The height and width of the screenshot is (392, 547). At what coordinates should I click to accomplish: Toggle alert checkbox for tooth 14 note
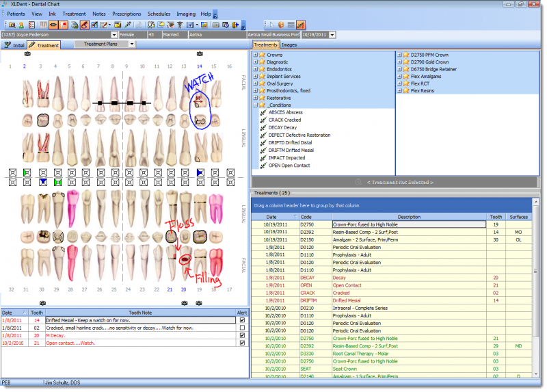click(x=241, y=320)
